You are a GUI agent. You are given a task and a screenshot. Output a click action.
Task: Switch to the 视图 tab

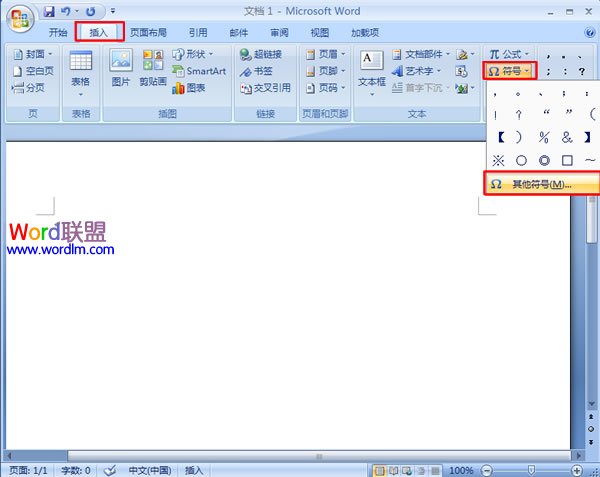coord(320,33)
